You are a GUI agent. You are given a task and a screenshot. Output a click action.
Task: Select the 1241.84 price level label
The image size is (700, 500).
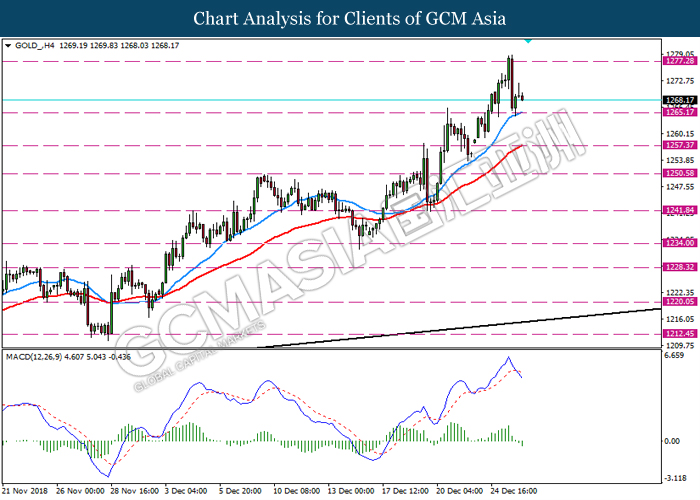pyautogui.click(x=680, y=210)
